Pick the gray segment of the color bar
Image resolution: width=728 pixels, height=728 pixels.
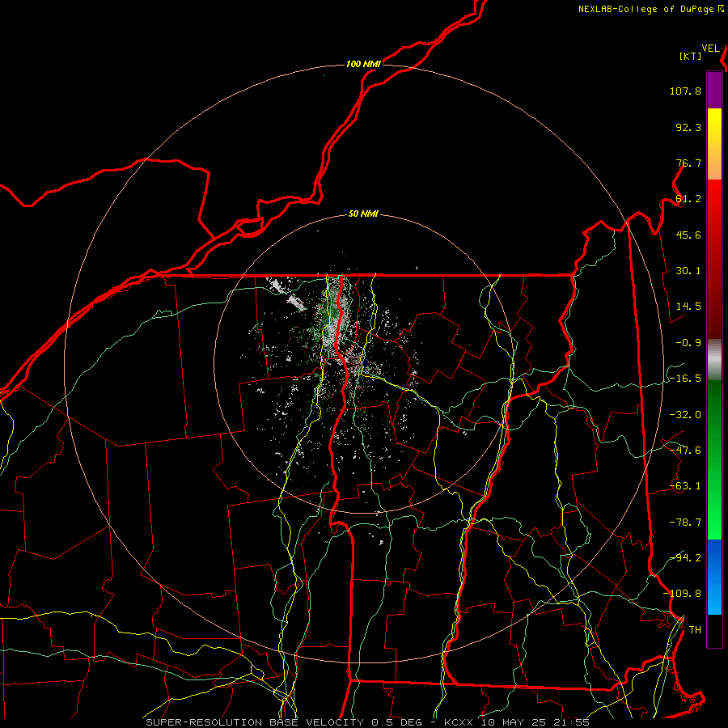tap(714, 360)
